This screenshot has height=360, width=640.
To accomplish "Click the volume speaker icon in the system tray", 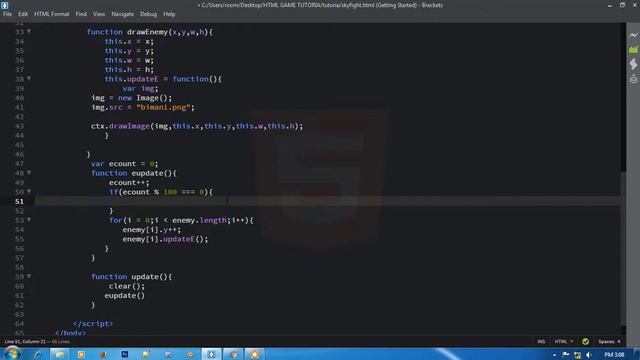I will click(589, 355).
